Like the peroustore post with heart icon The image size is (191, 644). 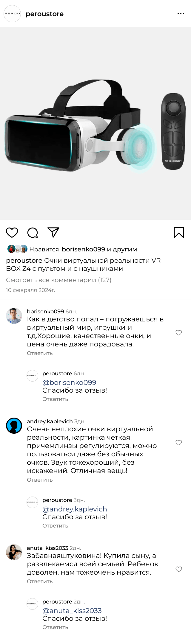click(x=12, y=232)
